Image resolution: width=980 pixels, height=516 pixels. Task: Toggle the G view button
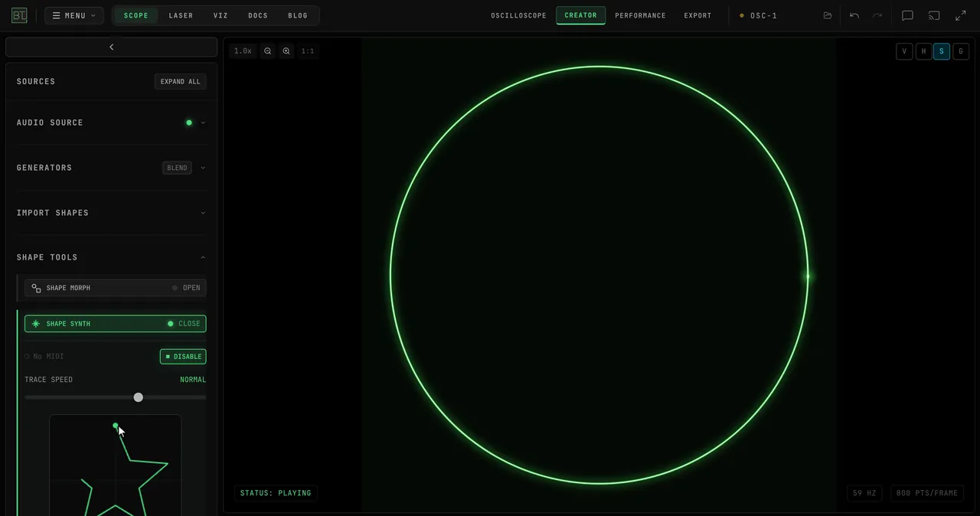[961, 51]
